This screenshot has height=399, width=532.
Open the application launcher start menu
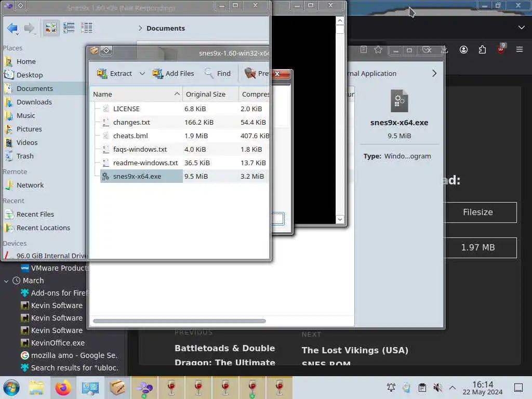(11, 388)
